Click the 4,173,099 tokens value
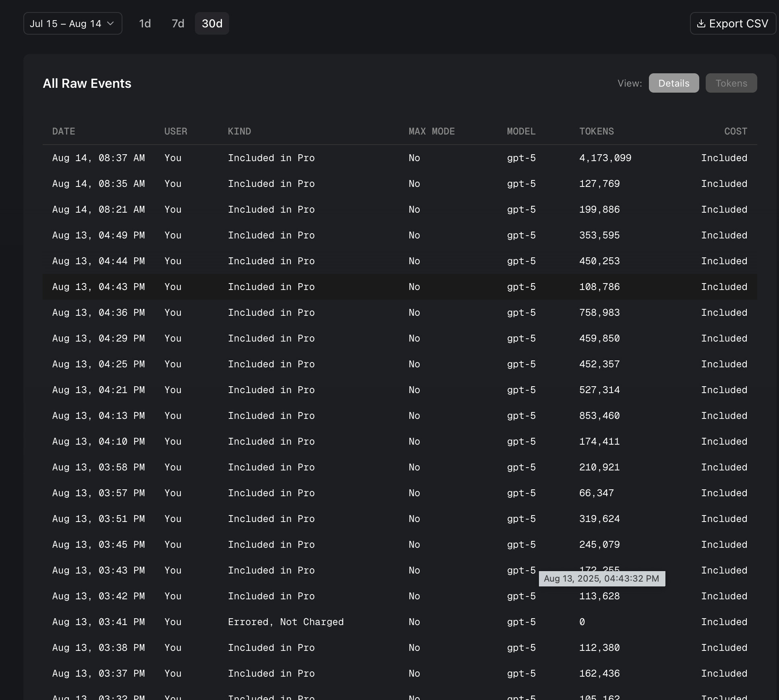Screen dimensions: 779x700 [x=605, y=158]
